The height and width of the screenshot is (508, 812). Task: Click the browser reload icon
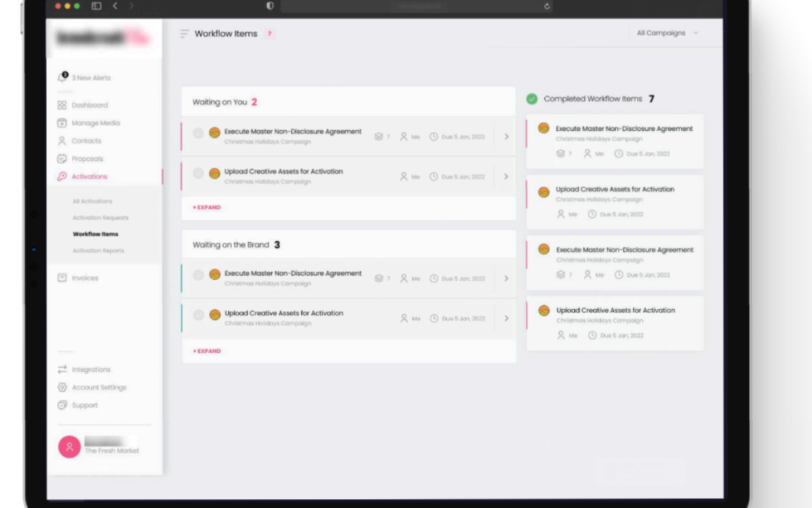[x=547, y=6]
